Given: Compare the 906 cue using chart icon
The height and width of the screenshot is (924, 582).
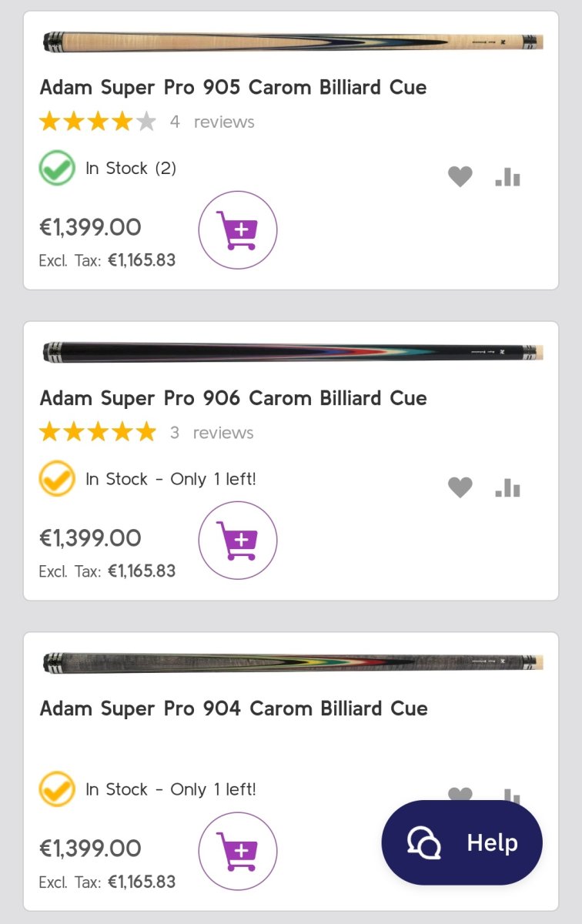Looking at the screenshot, I should (508, 487).
